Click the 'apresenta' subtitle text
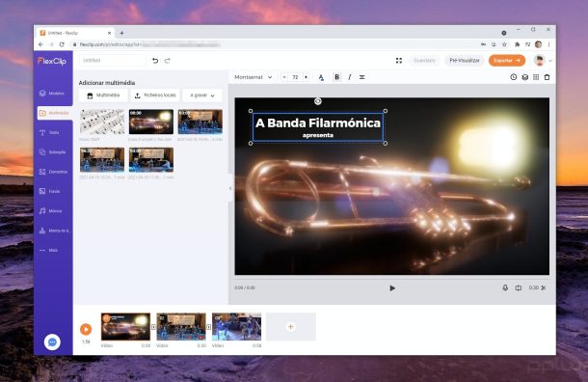 (x=318, y=135)
